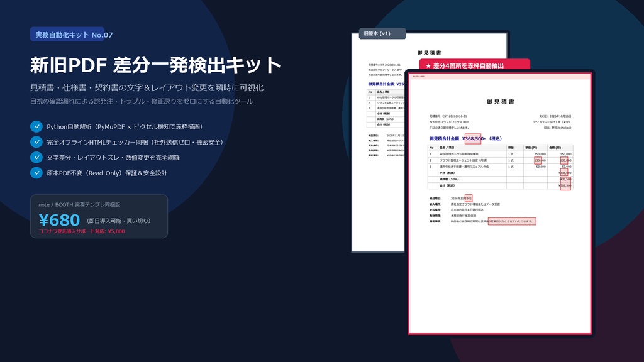Click the 運用引継ぎ手順書 row on the front document
This screenshot has width=644, height=362.
coord(500,167)
